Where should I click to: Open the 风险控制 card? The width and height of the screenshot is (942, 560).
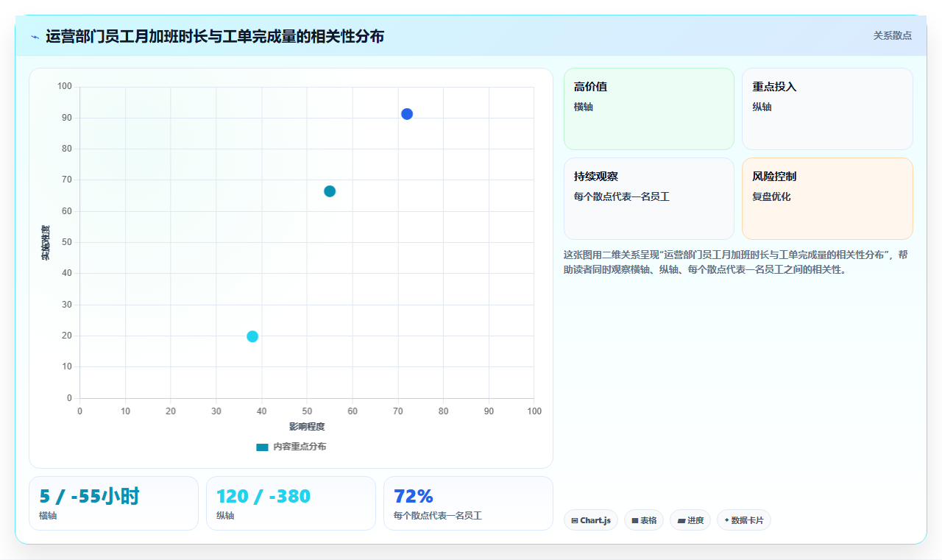827,199
